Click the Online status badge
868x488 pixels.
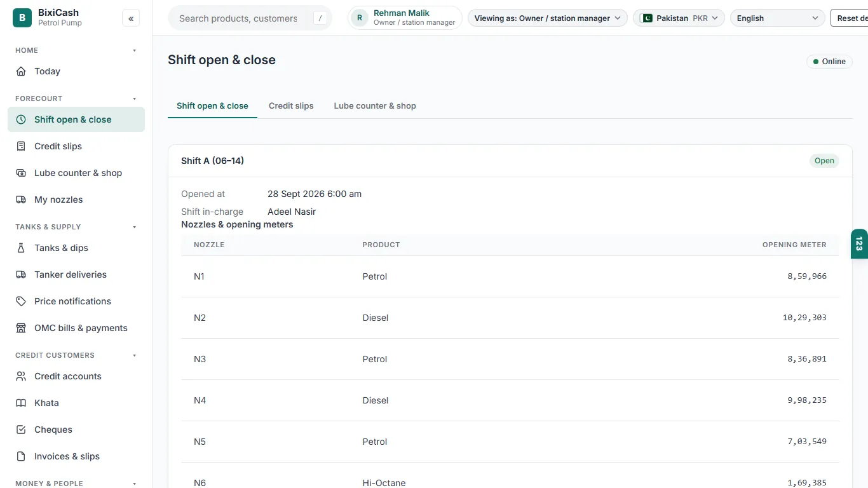tap(829, 62)
